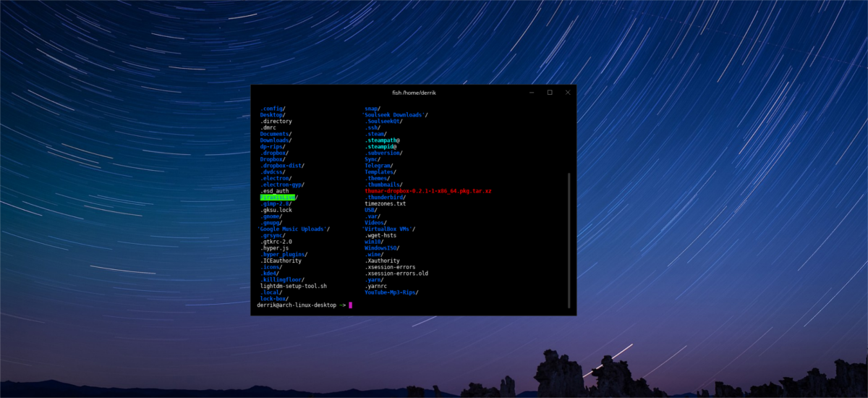Image resolution: width=868 pixels, height=398 pixels.
Task: Click the 'snap/' directory entry
Action: click(x=373, y=109)
